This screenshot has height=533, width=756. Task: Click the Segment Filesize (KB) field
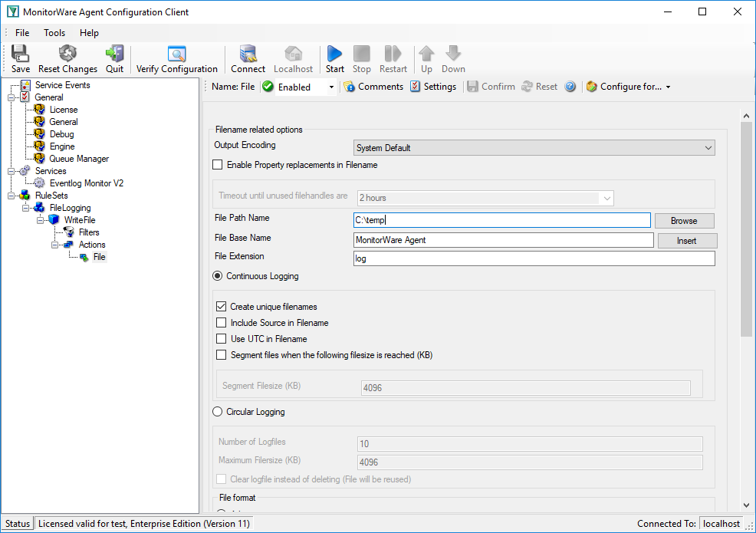(x=526, y=388)
